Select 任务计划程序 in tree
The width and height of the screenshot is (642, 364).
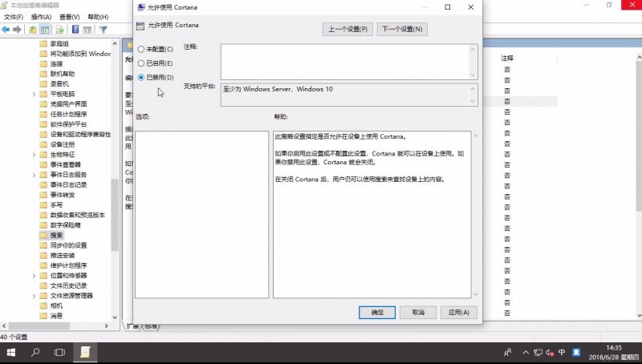pyautogui.click(x=68, y=114)
